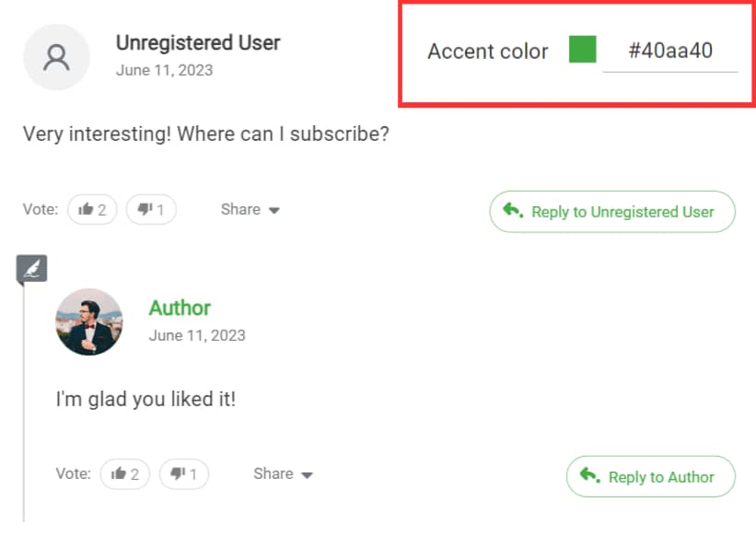
Task: Click the green accent color swatch
Action: 582,50
